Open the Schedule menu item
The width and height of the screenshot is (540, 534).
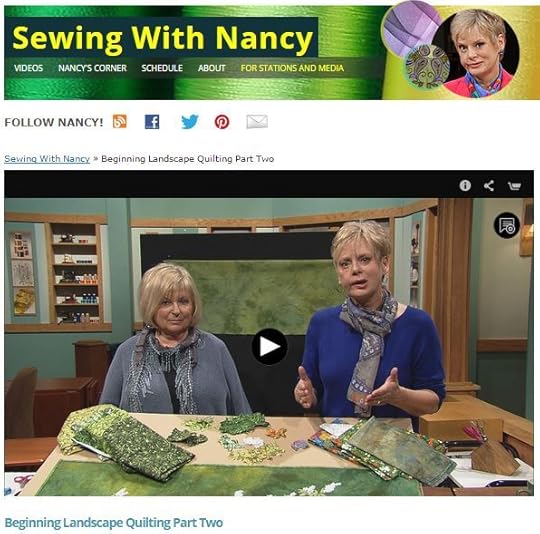click(x=162, y=68)
